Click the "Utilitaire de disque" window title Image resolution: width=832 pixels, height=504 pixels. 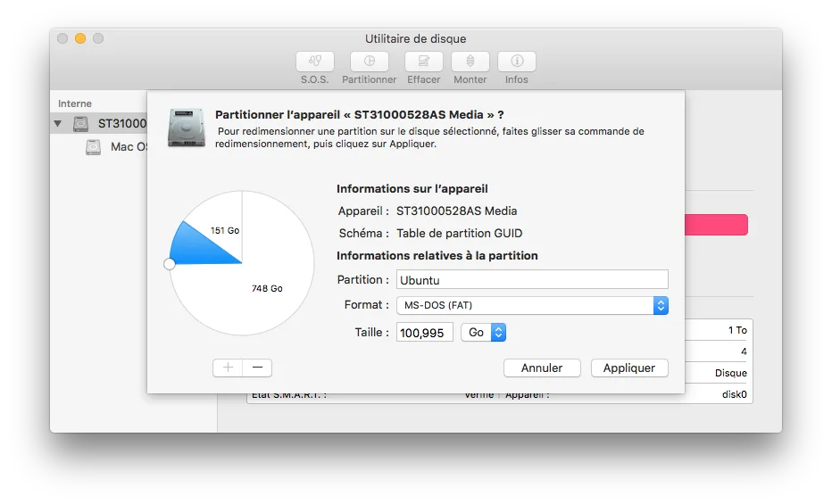click(x=415, y=38)
